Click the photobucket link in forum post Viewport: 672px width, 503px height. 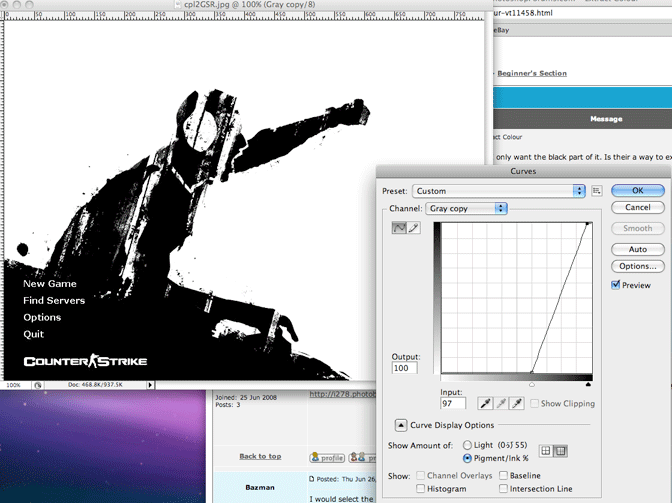342,394
